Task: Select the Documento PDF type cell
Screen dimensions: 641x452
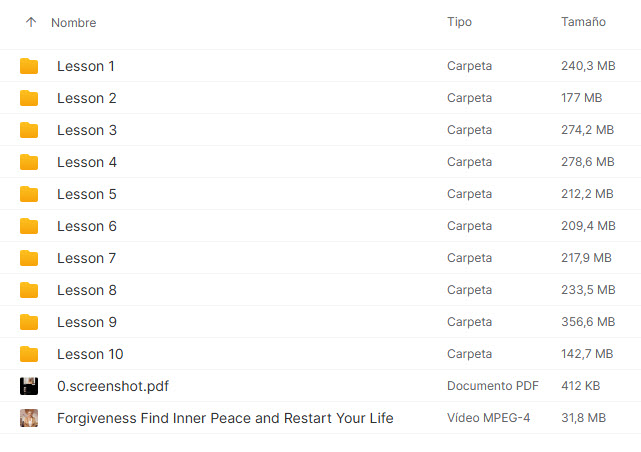Action: click(493, 386)
